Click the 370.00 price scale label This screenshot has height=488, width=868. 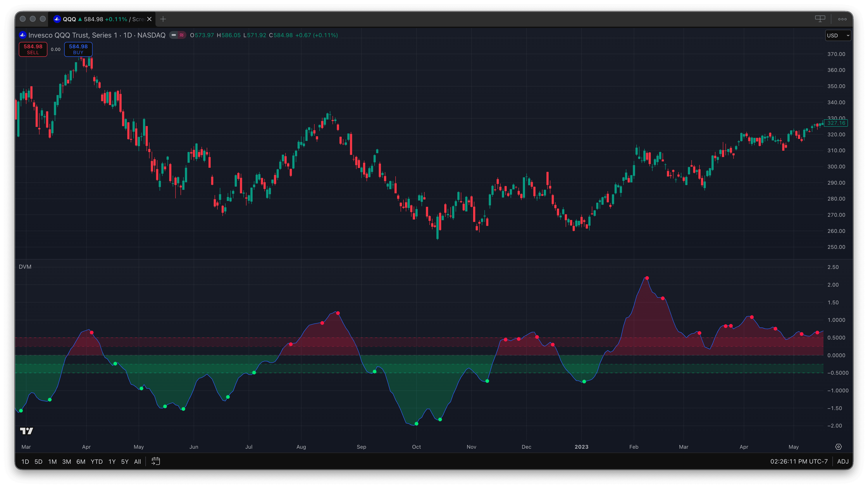[x=836, y=54]
